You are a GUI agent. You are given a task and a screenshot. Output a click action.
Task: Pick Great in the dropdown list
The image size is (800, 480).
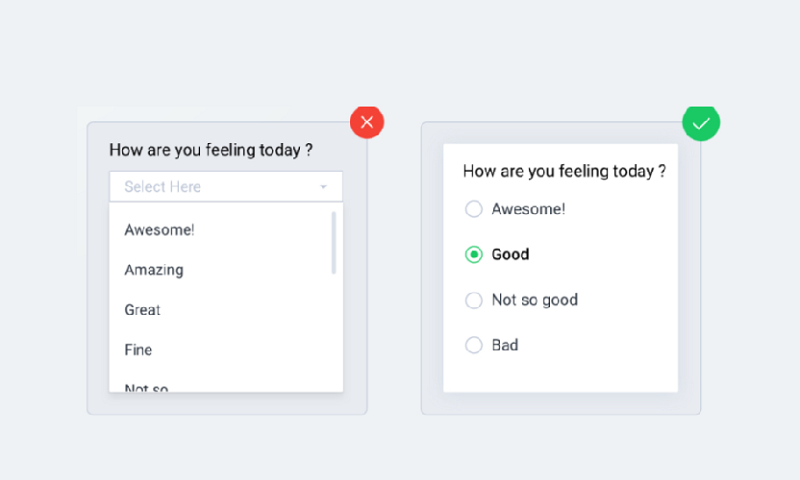(142, 310)
